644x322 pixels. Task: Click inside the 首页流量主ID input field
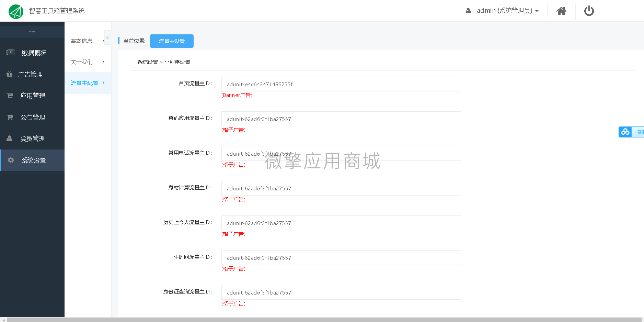click(341, 84)
